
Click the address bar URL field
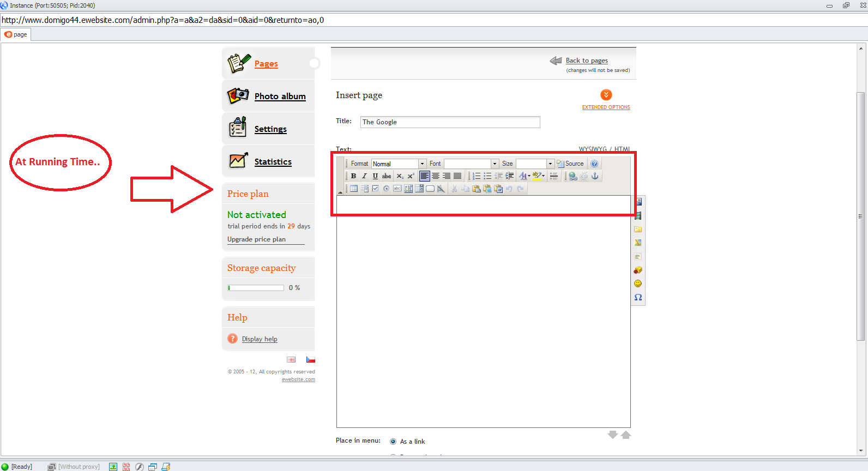click(433, 20)
